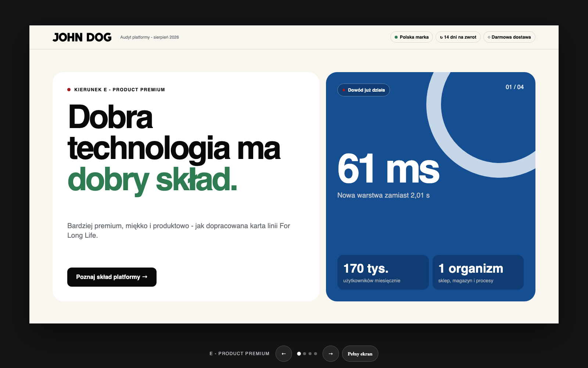Screen dimensions: 588x368
Task: Open Poznaj skład platformy button
Action: [x=112, y=277]
